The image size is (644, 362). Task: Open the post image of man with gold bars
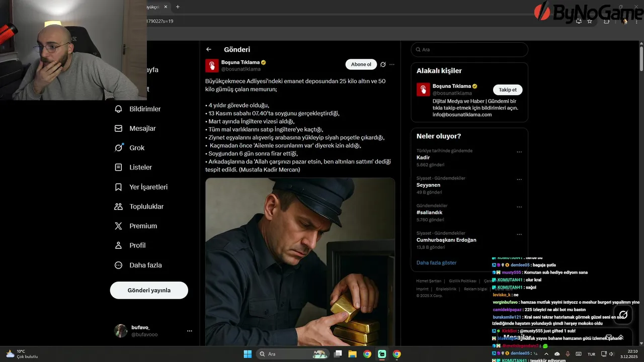point(300,261)
